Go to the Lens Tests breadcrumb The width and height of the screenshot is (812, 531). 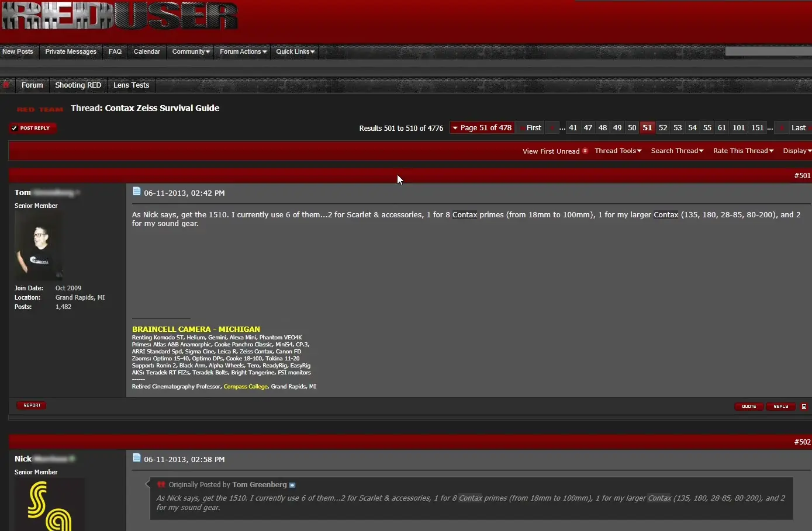tap(131, 85)
